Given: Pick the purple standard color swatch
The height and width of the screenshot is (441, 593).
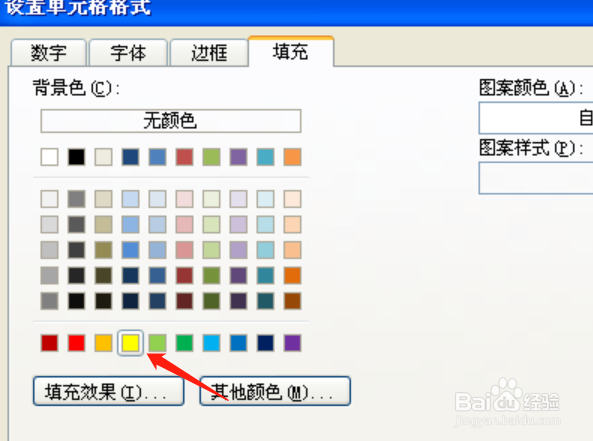Looking at the screenshot, I should 293,343.
